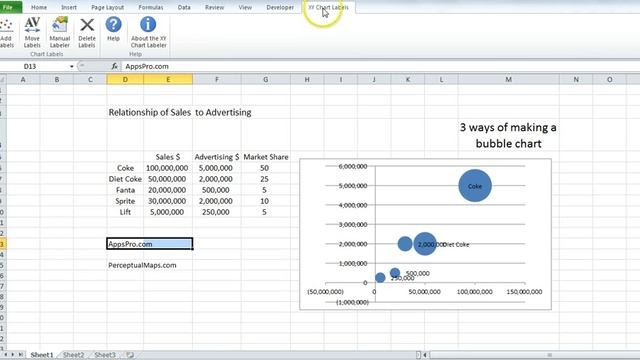Open the Developer tab
Screen dimensions: 640x360
click(x=280, y=7)
